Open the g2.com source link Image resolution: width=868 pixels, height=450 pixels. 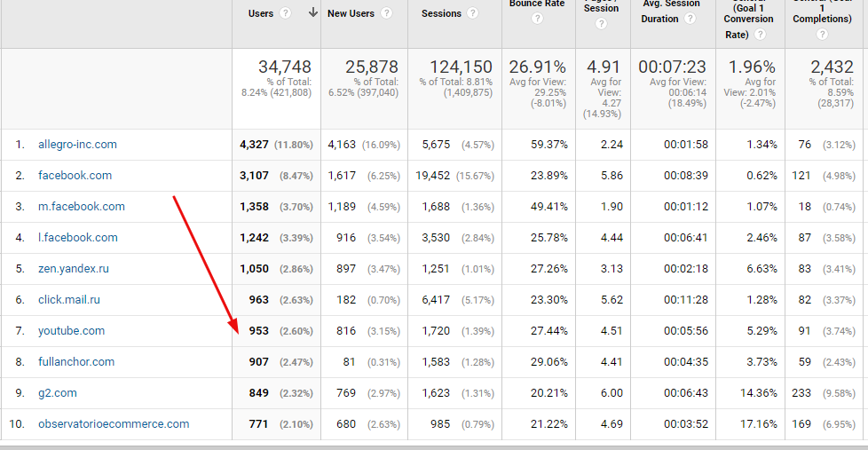(58, 393)
